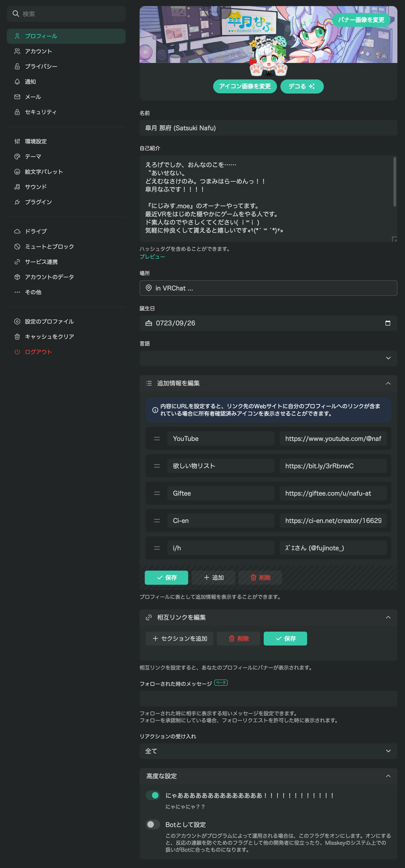The image size is (405, 868).
Task: Click the Giftee URL input field
Action: click(333, 493)
